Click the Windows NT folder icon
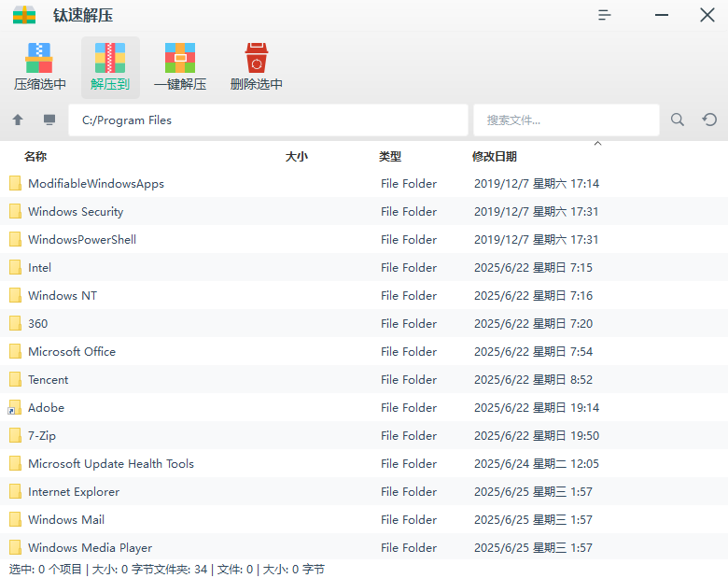 [x=15, y=295]
